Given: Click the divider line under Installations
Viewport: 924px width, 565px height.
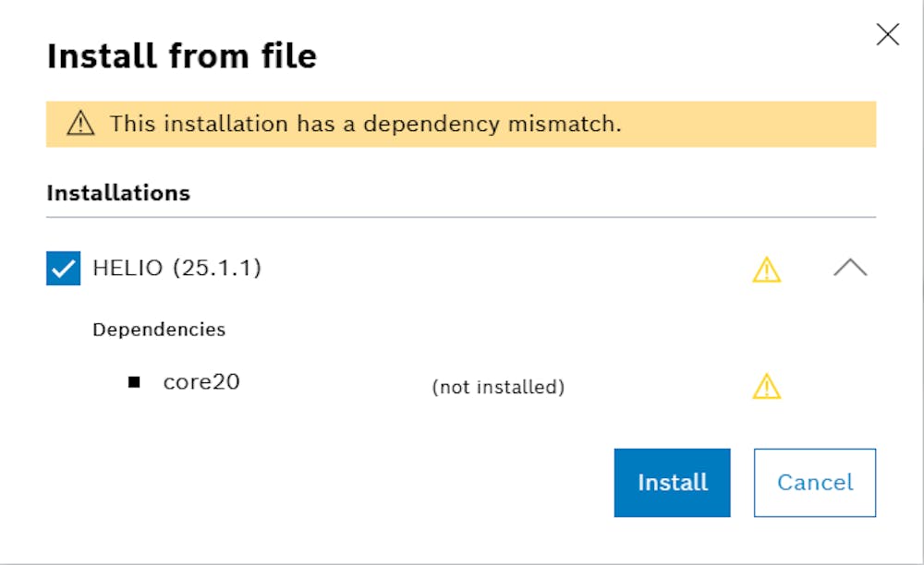Looking at the screenshot, I should point(461,217).
